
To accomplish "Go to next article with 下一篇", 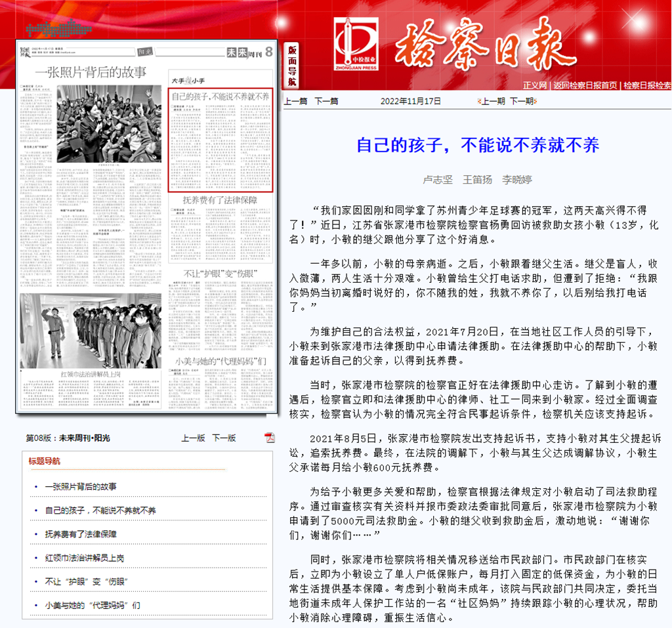I will [326, 101].
